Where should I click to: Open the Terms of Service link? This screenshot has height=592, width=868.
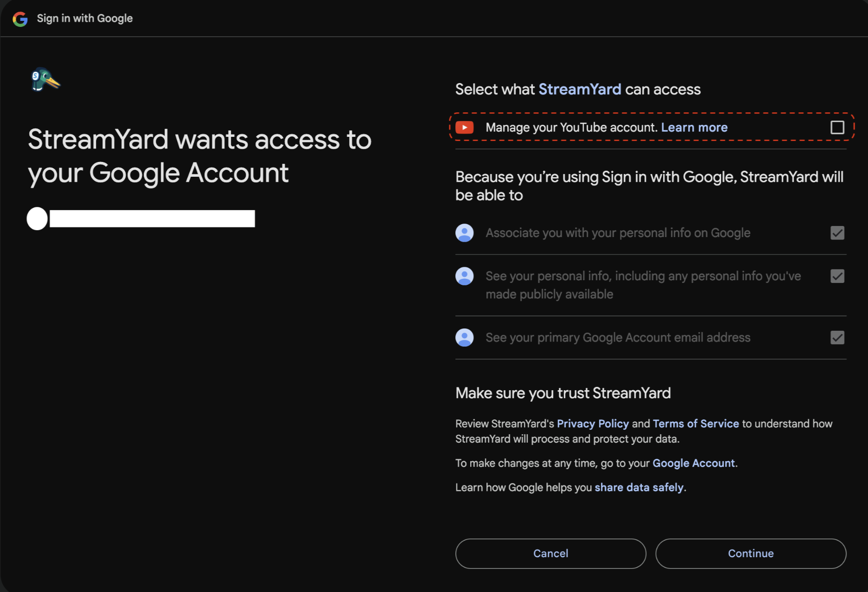point(696,424)
